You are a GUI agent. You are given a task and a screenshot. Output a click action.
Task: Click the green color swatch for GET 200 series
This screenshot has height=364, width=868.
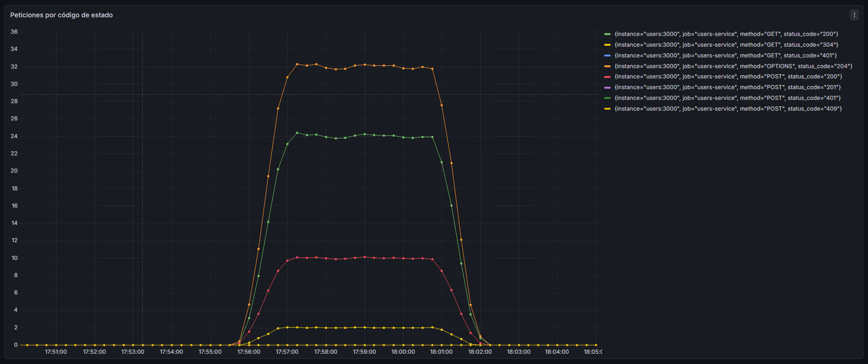point(607,34)
